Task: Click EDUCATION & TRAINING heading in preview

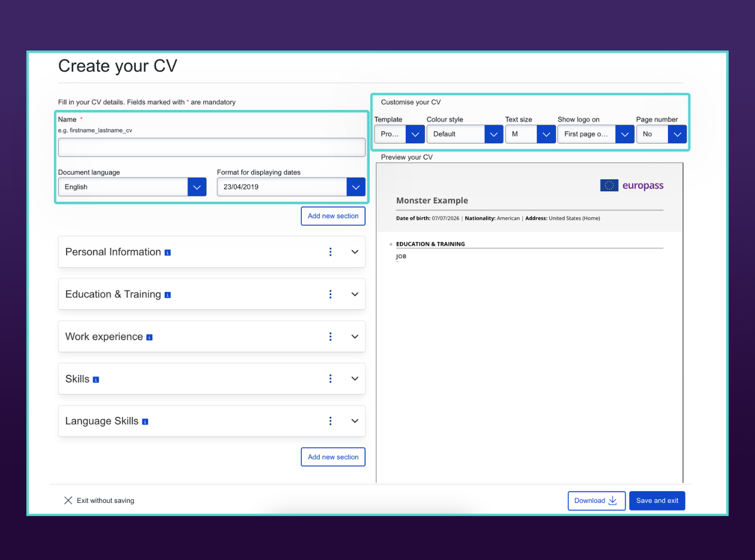Action: pyautogui.click(x=430, y=244)
